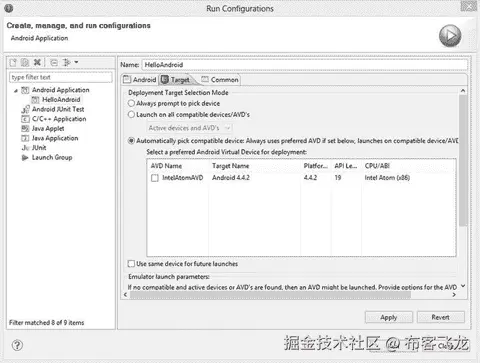Click the horizontal scroll right arrow
Image resolution: width=480 pixels, height=363 pixels.
click(454, 295)
